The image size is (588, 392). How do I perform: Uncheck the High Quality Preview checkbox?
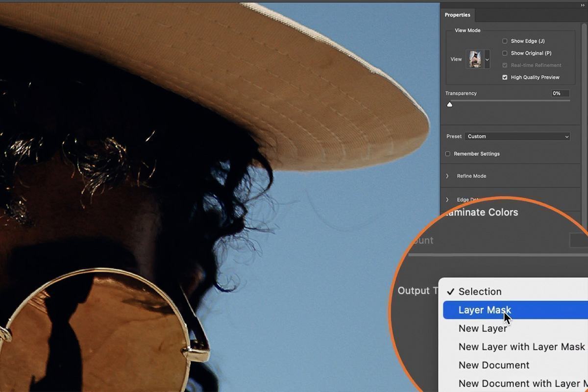coord(505,77)
